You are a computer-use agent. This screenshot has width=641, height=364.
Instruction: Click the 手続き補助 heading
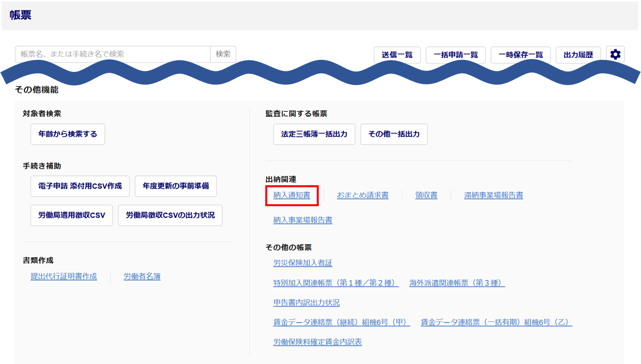[x=42, y=166]
